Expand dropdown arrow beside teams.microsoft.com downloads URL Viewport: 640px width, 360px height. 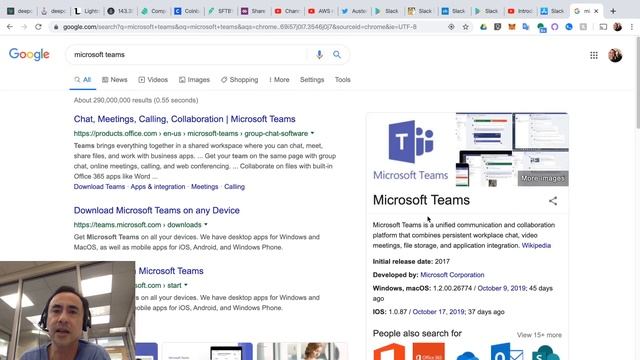[206, 224]
